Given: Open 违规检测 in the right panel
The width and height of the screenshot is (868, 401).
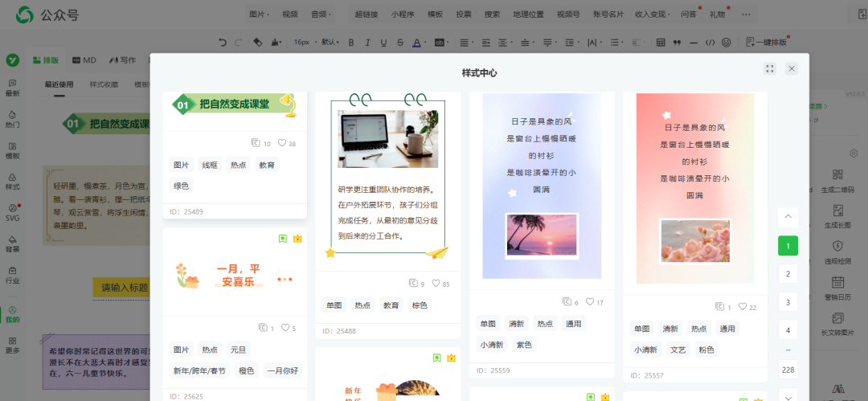Looking at the screenshot, I should (837, 252).
